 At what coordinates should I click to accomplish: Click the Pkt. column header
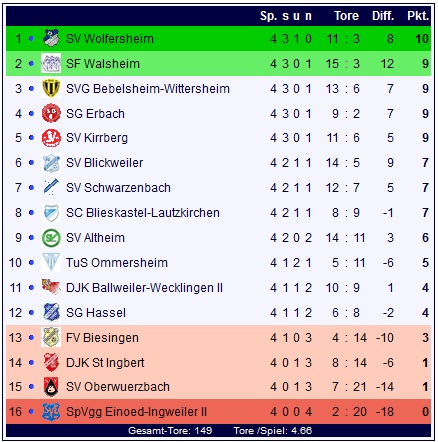coord(418,16)
